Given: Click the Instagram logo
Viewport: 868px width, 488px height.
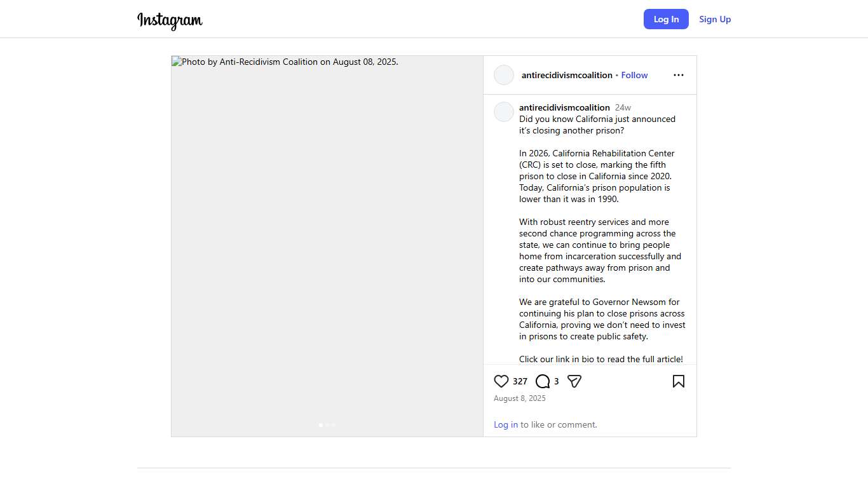Looking at the screenshot, I should [170, 20].
